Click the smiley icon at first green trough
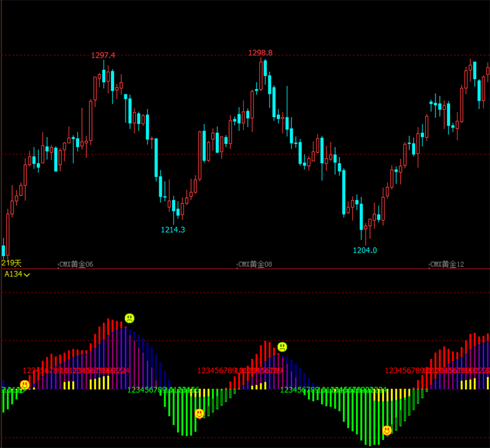Viewport: 490px width, 448px height. [x=200, y=413]
